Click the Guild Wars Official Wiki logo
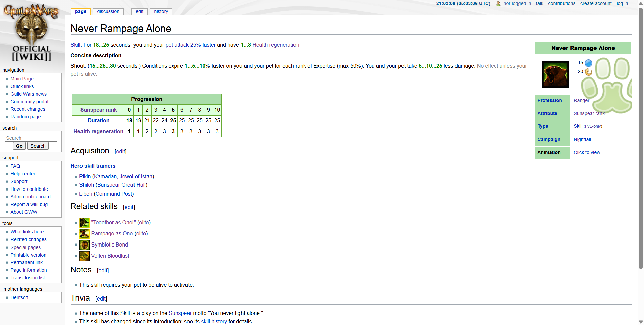Screen dimensions: 644x325 pyautogui.click(x=31, y=33)
